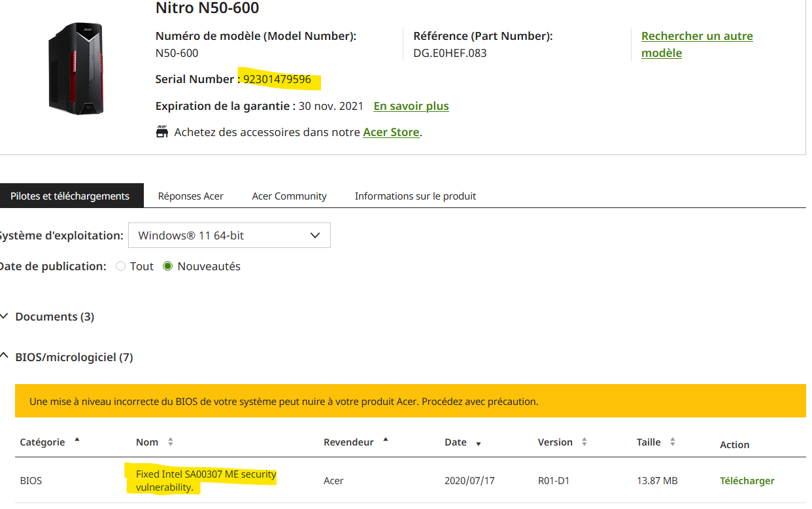The width and height of the screenshot is (812, 509).
Task: Click Télécharger for the BIOS R01-D1
Action: click(747, 481)
